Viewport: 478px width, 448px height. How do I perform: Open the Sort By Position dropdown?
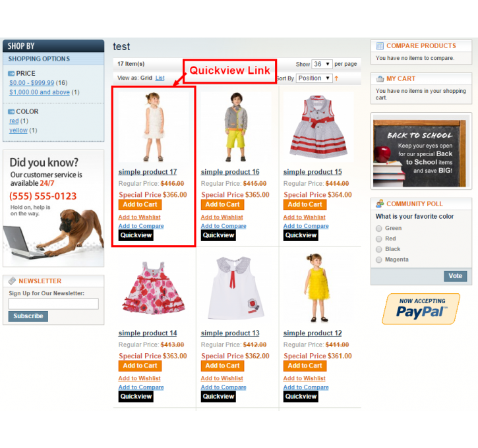(x=314, y=78)
